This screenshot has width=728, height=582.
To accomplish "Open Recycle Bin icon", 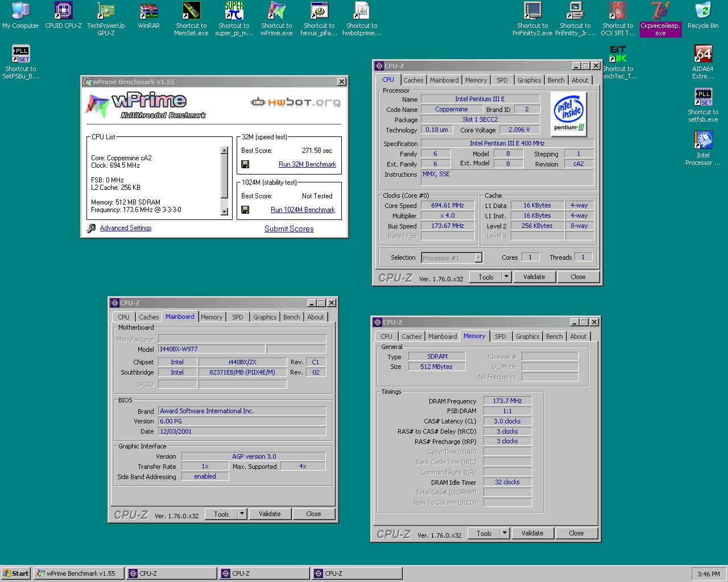I will (x=703, y=16).
